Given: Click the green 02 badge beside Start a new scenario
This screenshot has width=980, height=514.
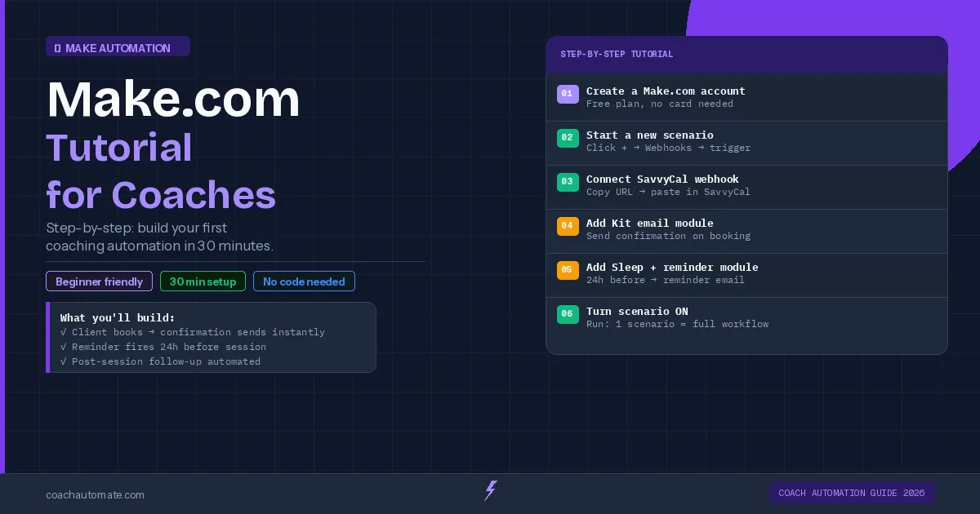Looking at the screenshot, I should (568, 138).
